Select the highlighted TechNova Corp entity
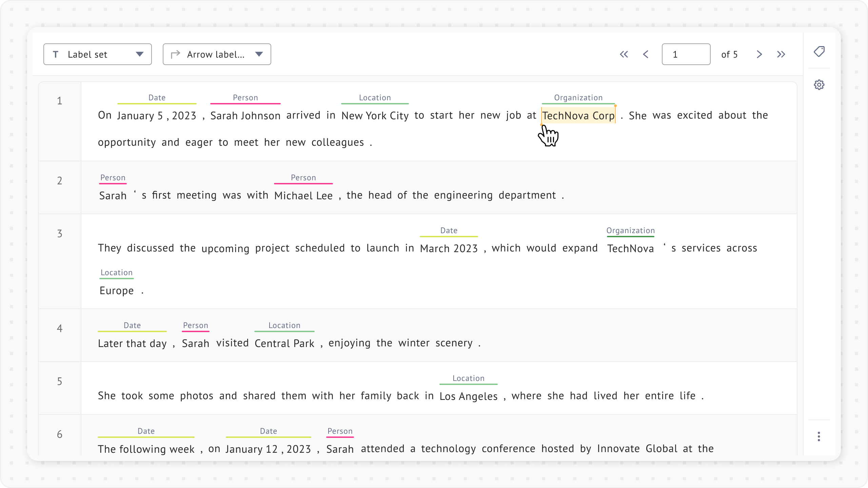868x488 pixels. (578, 116)
